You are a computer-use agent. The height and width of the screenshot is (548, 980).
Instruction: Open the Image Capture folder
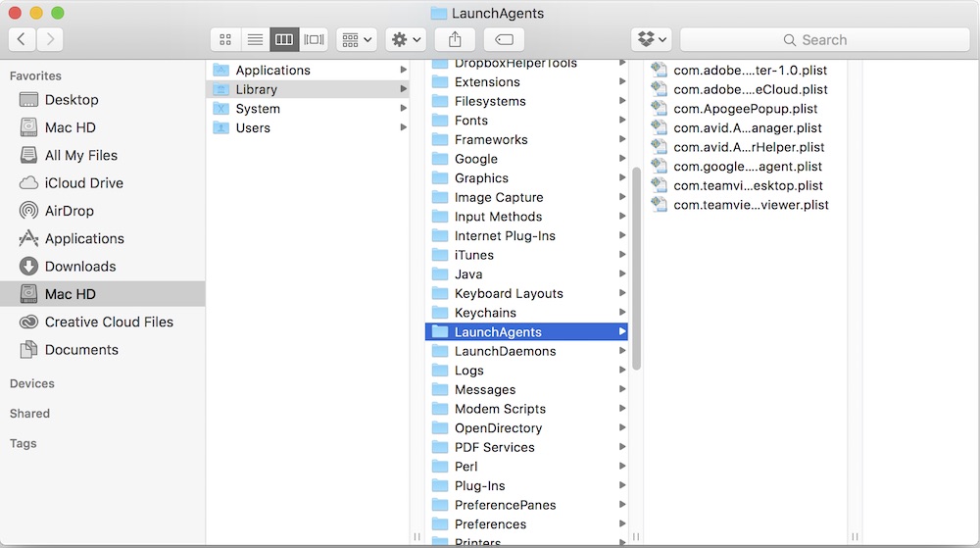coord(527,197)
